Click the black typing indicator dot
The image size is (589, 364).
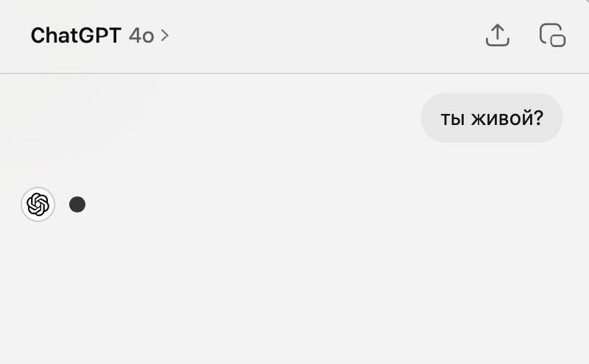(77, 204)
